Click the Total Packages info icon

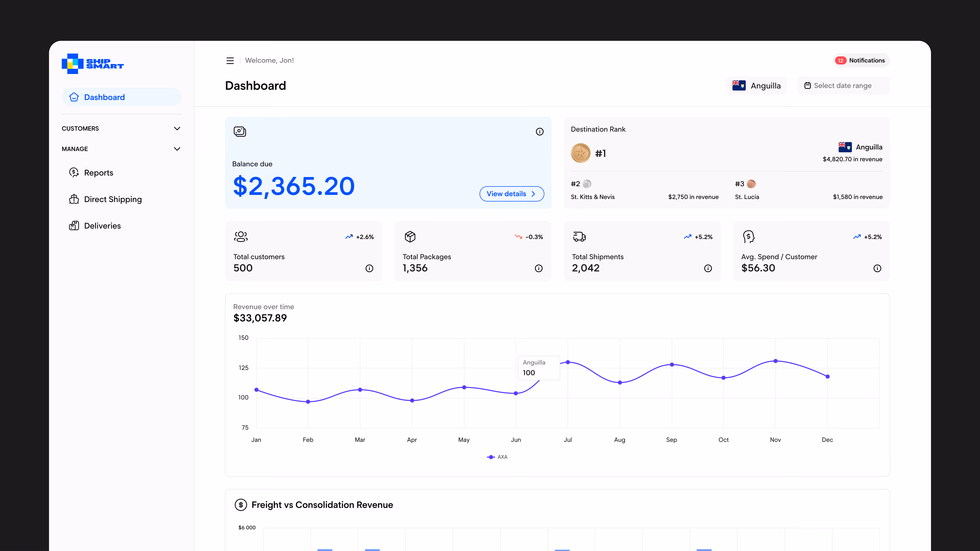tap(538, 269)
